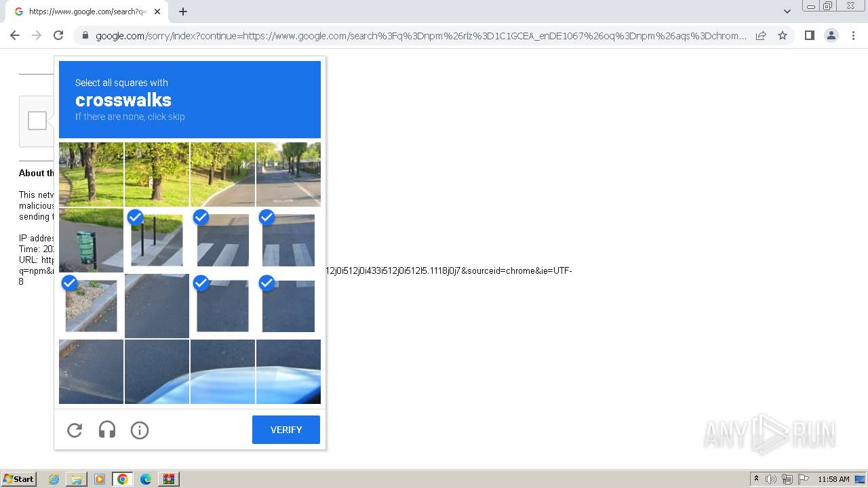Select the address bar URL field
Image resolution: width=868 pixels, height=488 pixels.
420,35
